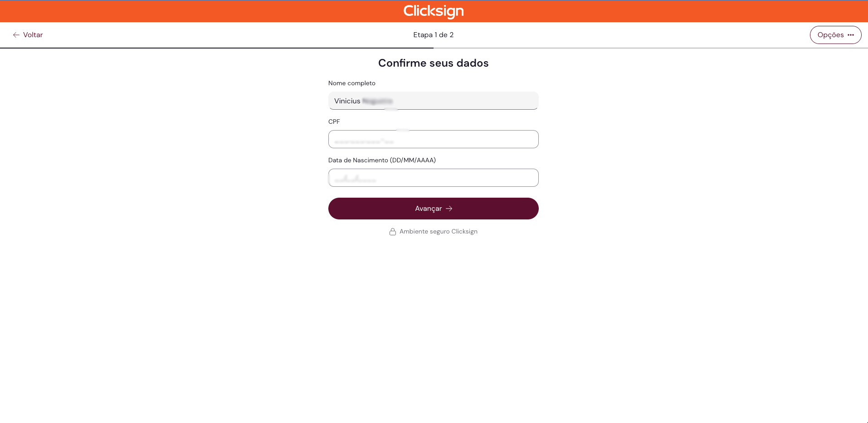Click the "Data de Nascimento (DD/MM/AAAA)" label

(x=382, y=160)
